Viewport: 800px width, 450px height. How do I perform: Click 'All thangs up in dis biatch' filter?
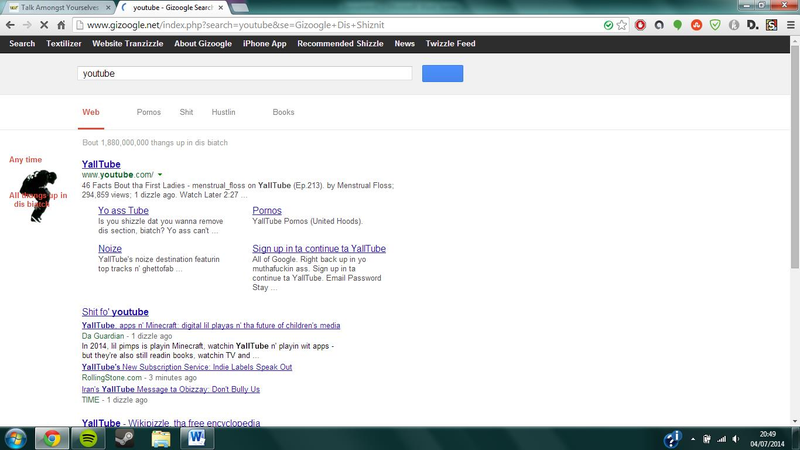(x=38, y=199)
